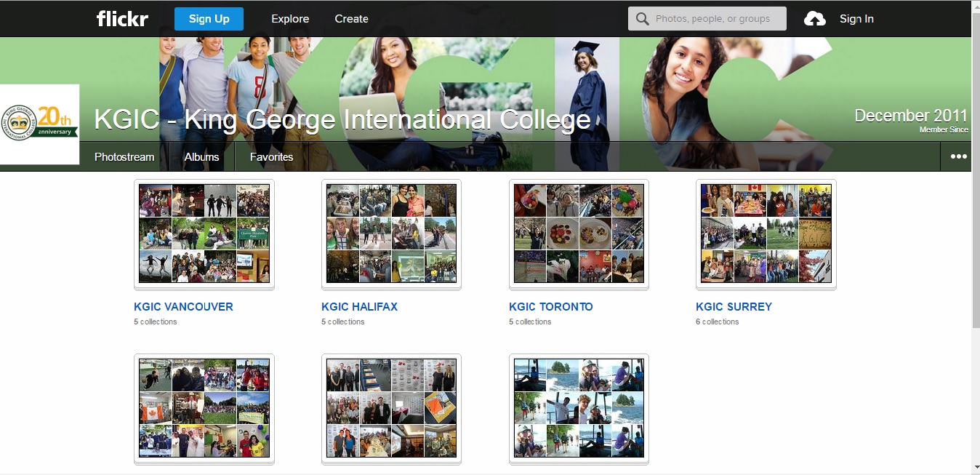The width and height of the screenshot is (980, 475).
Task: Switch to the Favorites tab
Action: tap(271, 156)
